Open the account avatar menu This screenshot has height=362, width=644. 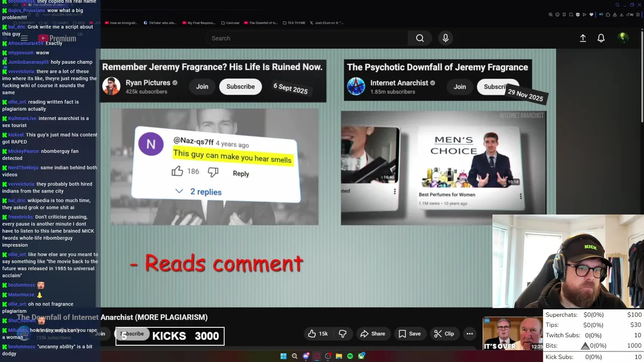[622, 38]
